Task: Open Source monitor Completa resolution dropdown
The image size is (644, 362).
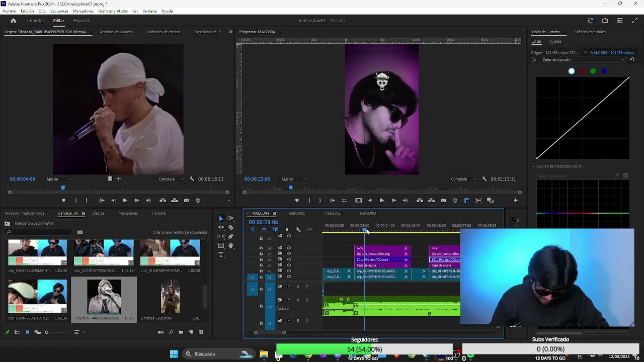Action: click(171, 179)
